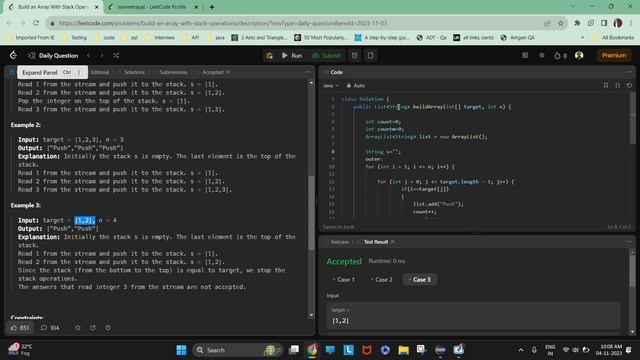The image size is (640, 360).
Task: Close the Test Result tab
Action: pos(393,242)
